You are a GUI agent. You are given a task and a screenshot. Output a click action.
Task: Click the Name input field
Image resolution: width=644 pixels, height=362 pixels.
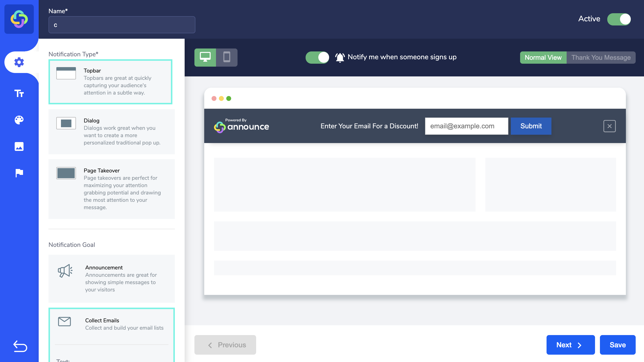point(122,25)
